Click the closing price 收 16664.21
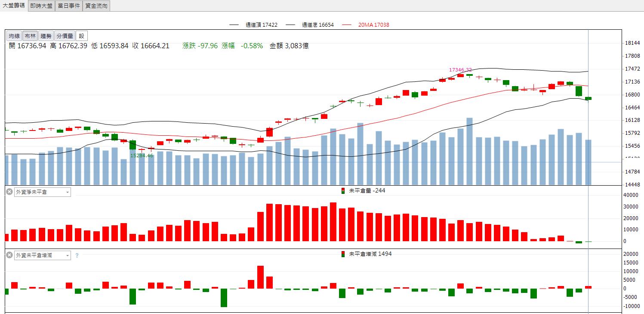The height and width of the screenshot is (314, 644). (151, 46)
